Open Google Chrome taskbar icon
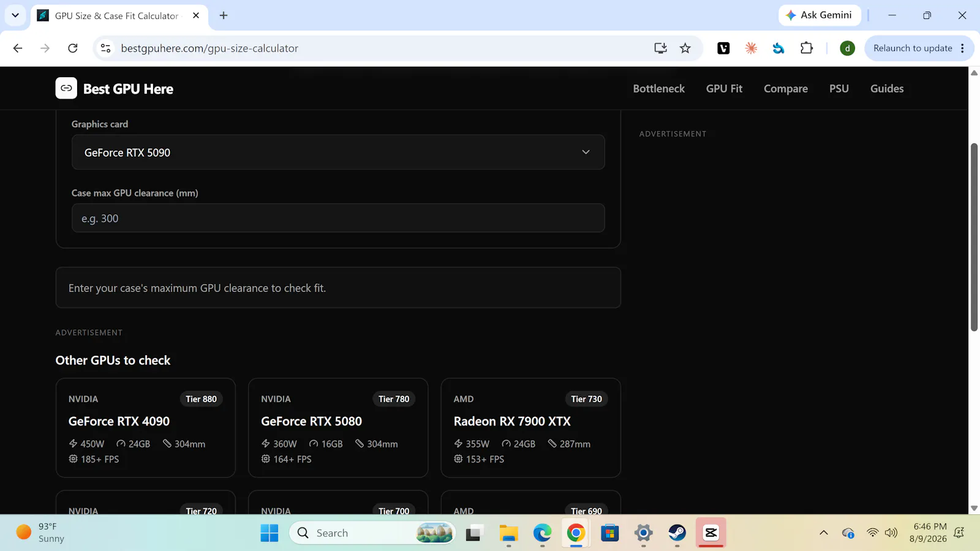This screenshot has height=551, width=980. 576,533
